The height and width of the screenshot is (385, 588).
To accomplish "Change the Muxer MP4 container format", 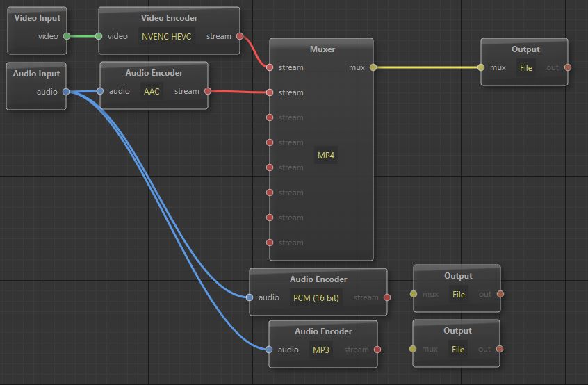I will coord(326,155).
